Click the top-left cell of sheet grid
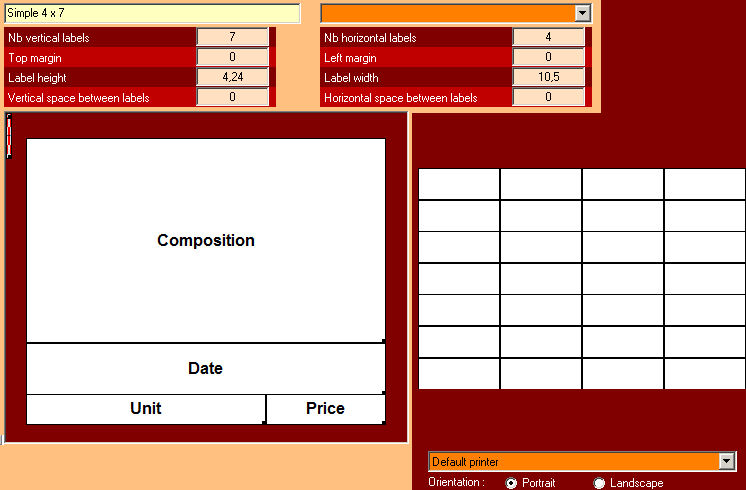The width and height of the screenshot is (746, 490). tap(459, 184)
